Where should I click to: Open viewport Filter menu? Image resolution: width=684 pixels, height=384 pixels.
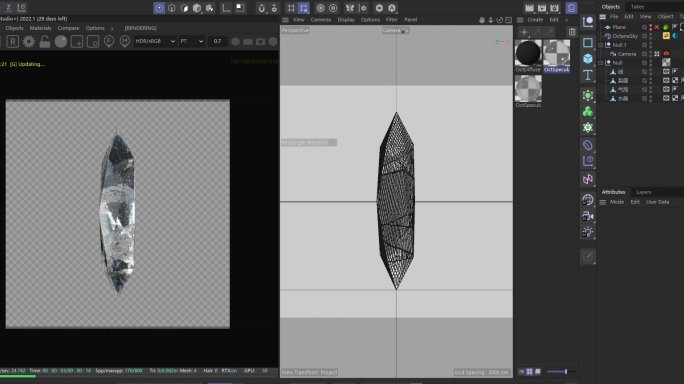pyautogui.click(x=392, y=20)
